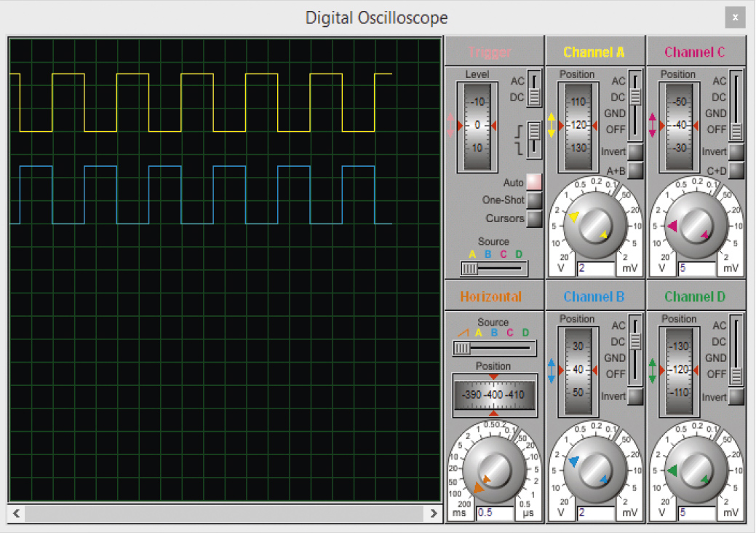Click the green Channel D position arrow
This screenshot has width=756, height=533.
pyautogui.click(x=653, y=371)
